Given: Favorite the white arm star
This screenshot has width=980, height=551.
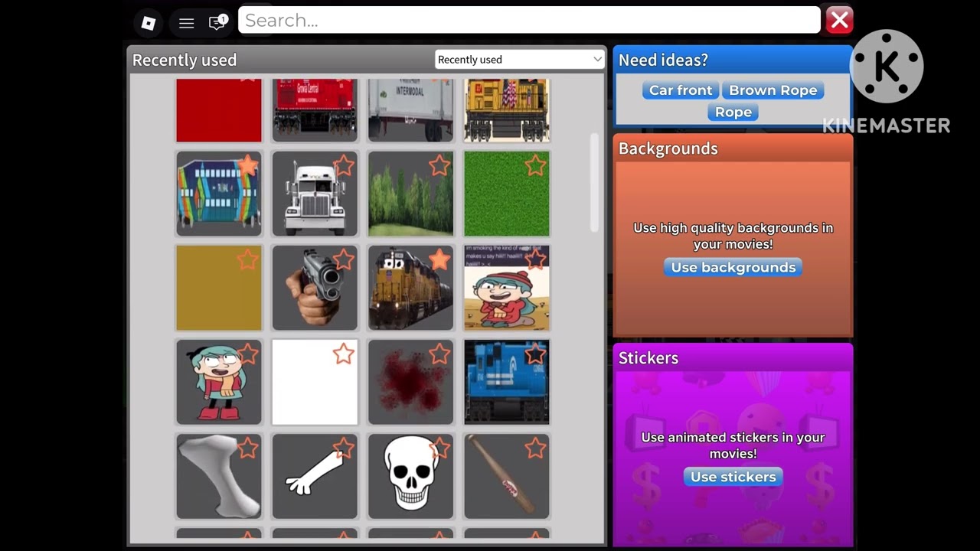Looking at the screenshot, I should click(x=344, y=448).
